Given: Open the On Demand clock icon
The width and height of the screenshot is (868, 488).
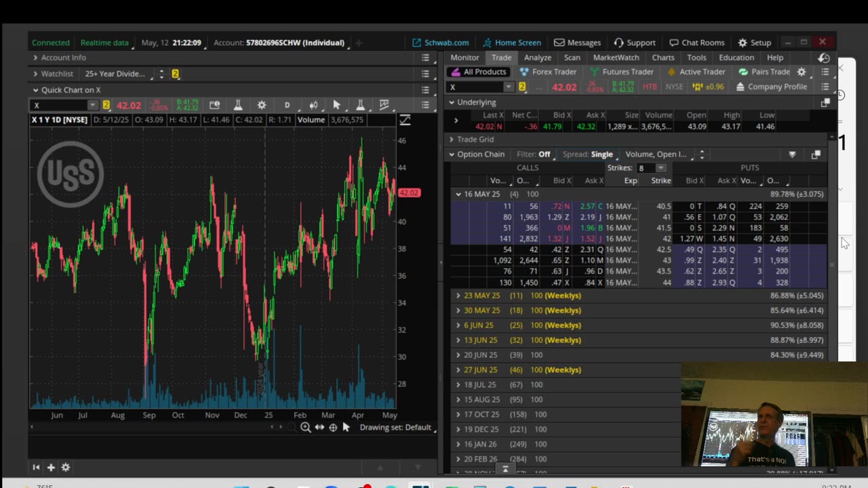Looking at the screenshot, I should pos(824,58).
